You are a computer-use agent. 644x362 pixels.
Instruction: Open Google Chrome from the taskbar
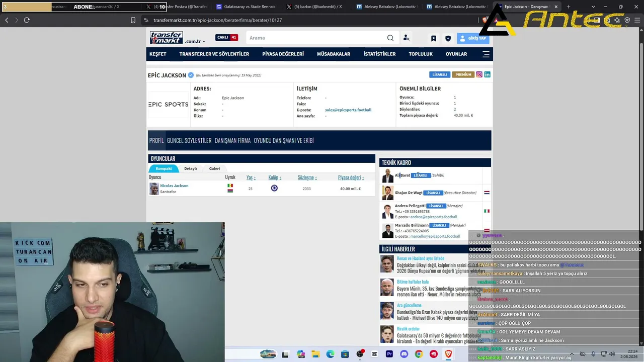coord(419,354)
